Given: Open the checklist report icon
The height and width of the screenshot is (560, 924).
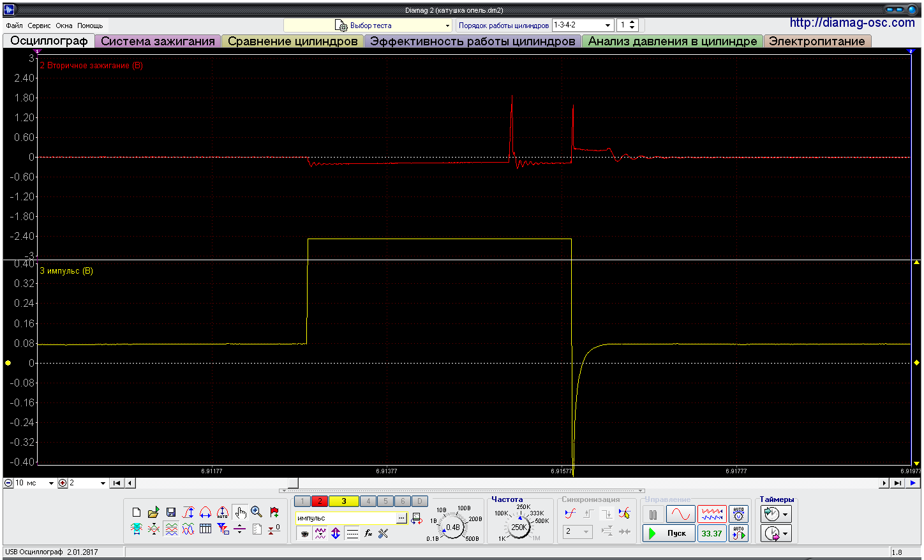Looking at the screenshot, I should [x=257, y=529].
